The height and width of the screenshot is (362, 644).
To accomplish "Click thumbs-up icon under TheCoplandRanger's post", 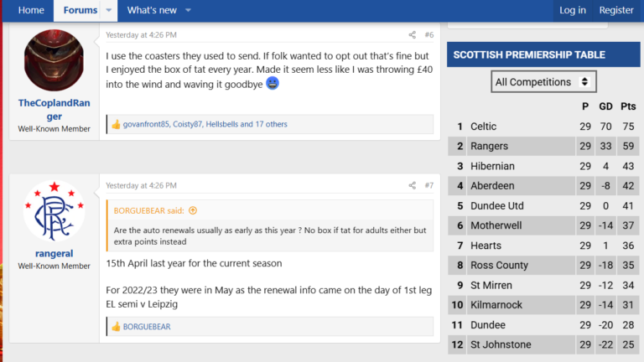I will 117,124.
